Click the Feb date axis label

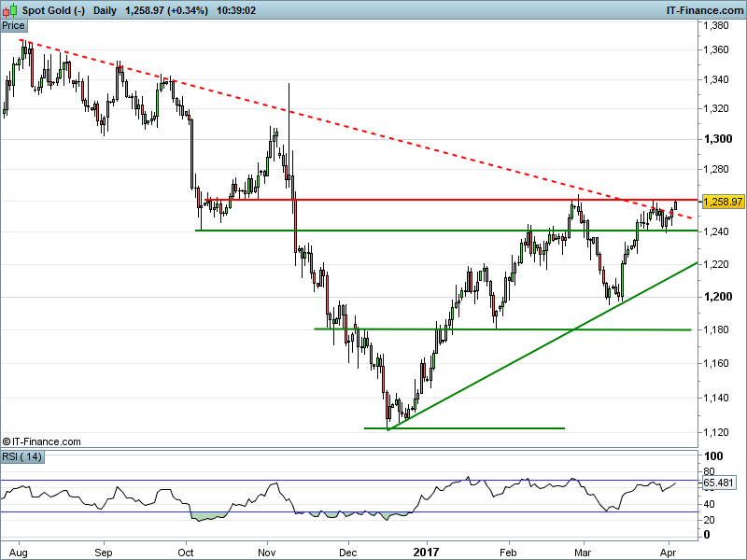point(508,553)
